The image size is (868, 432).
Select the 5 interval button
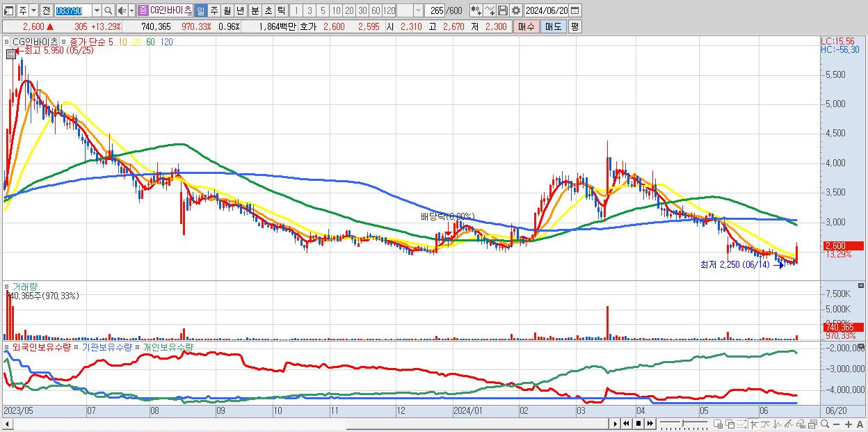click(x=323, y=10)
